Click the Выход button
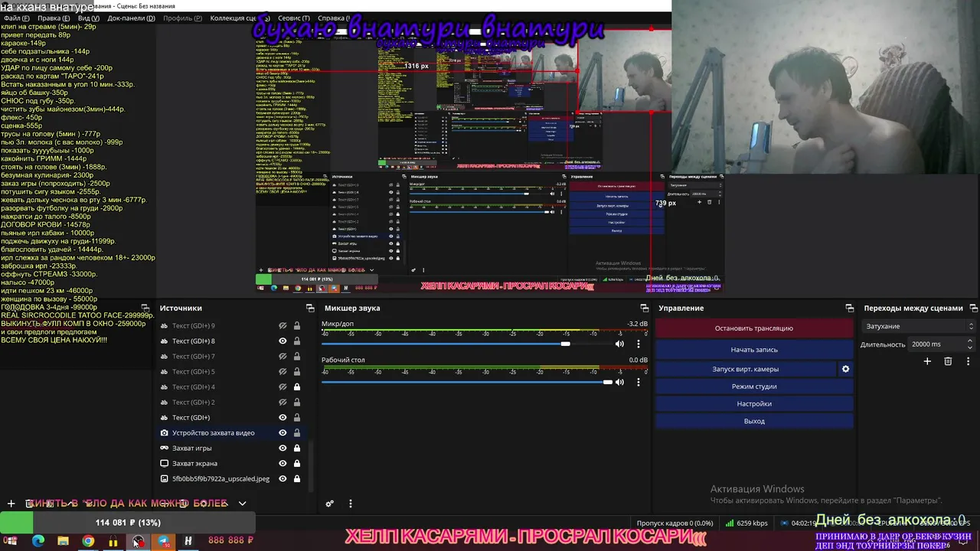 (x=754, y=421)
